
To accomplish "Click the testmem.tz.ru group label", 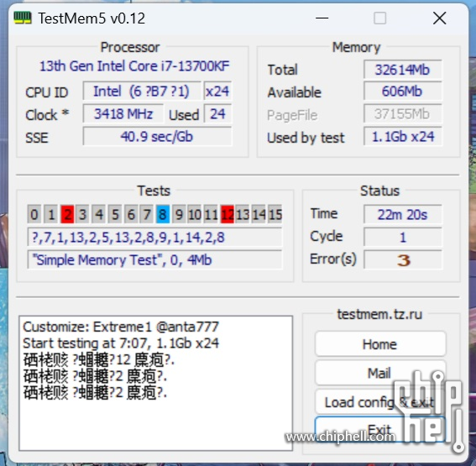I will coord(379,314).
